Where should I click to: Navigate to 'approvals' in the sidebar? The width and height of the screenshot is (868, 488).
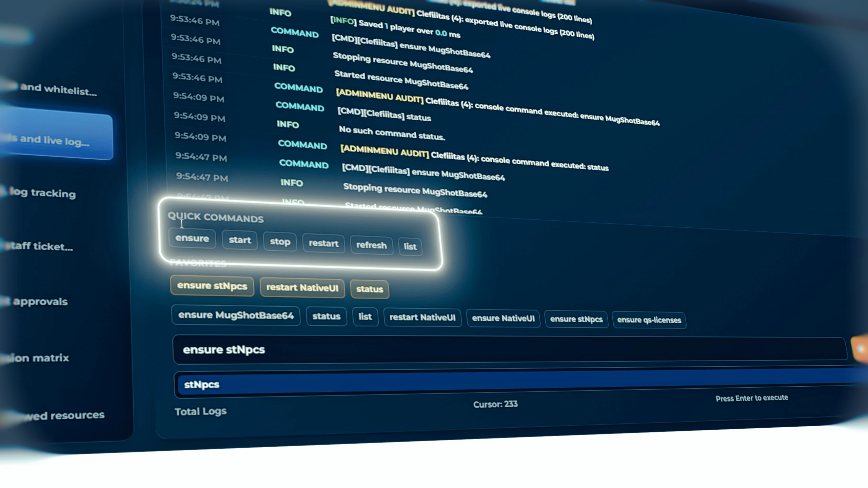tap(40, 301)
